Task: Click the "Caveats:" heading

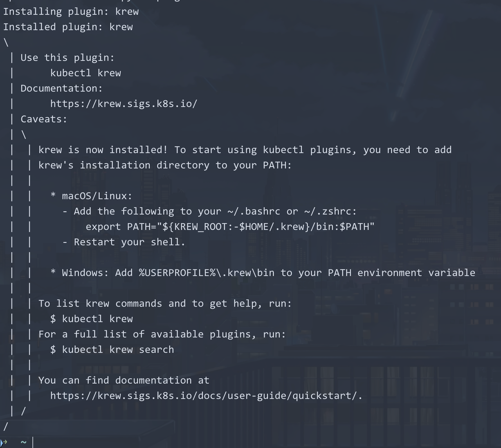Action: coord(44,119)
